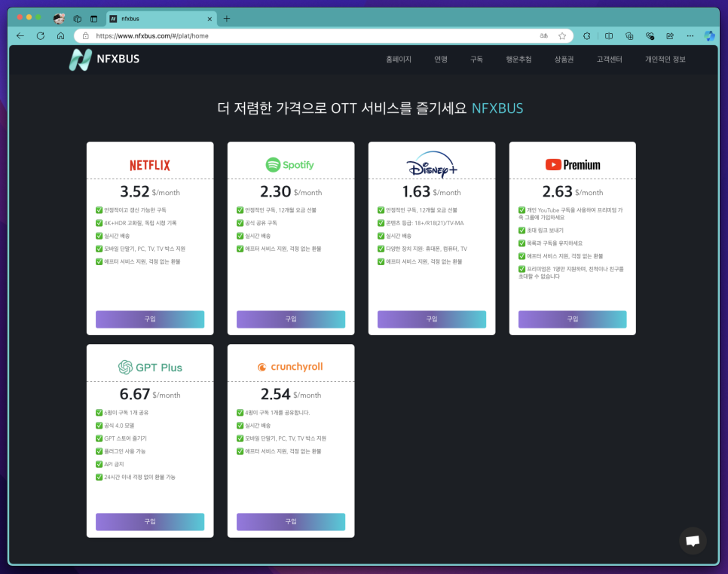Bookmark page with the star icon
The height and width of the screenshot is (574, 728).
[562, 35]
